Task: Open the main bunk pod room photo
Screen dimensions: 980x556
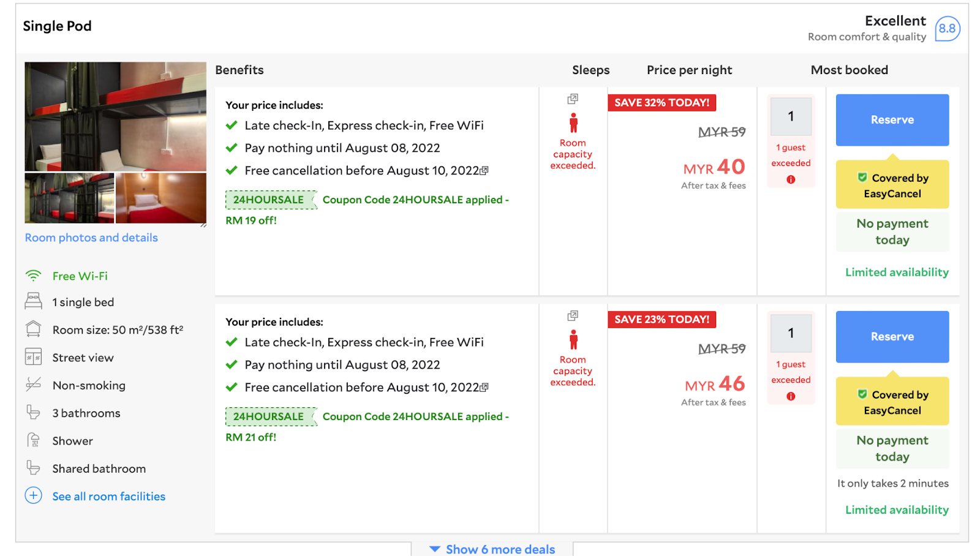Action: [115, 116]
